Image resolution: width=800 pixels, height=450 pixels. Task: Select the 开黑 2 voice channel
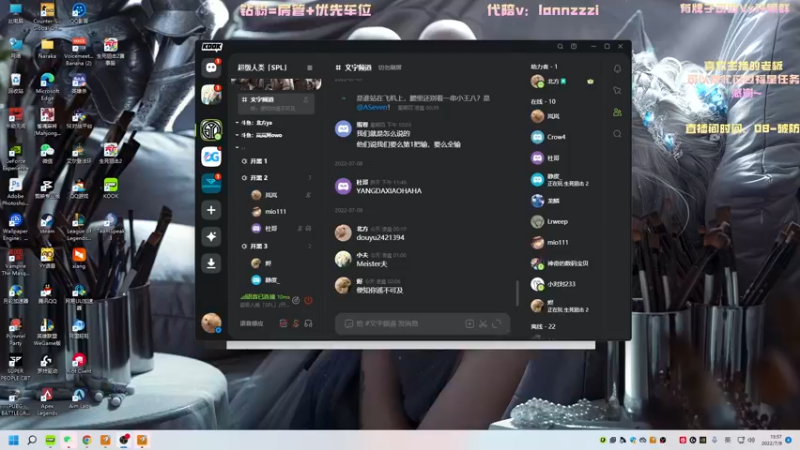coord(276,178)
